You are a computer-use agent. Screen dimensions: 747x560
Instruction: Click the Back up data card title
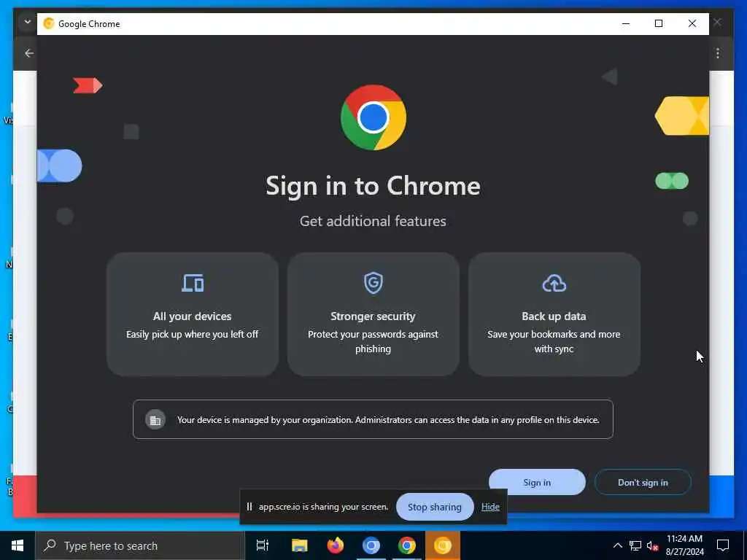pyautogui.click(x=554, y=316)
